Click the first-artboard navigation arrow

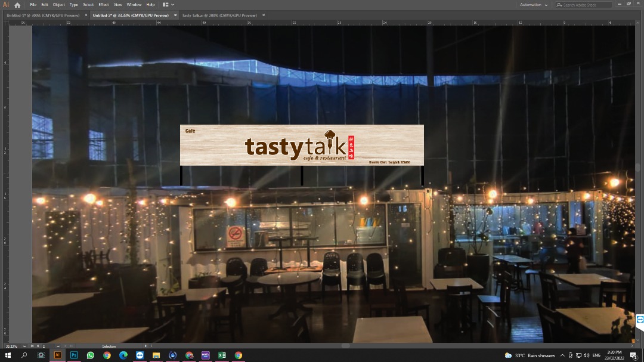32,345
